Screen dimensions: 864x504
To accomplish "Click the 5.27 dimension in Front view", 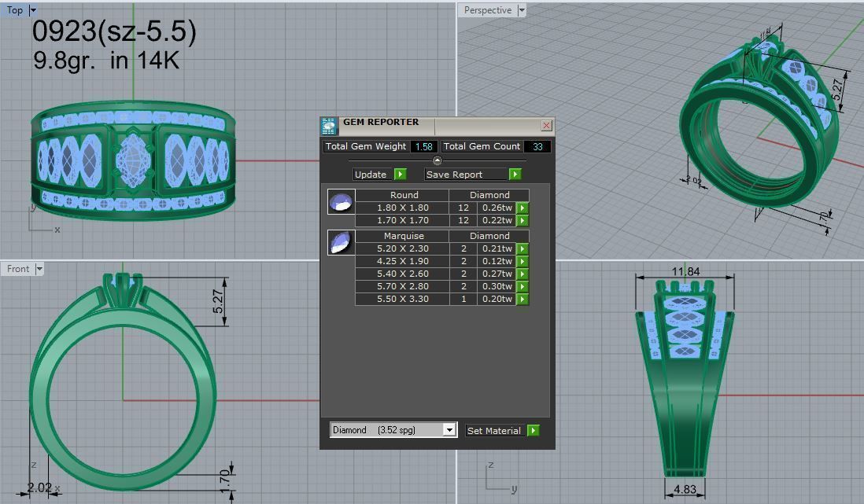I will tap(218, 301).
